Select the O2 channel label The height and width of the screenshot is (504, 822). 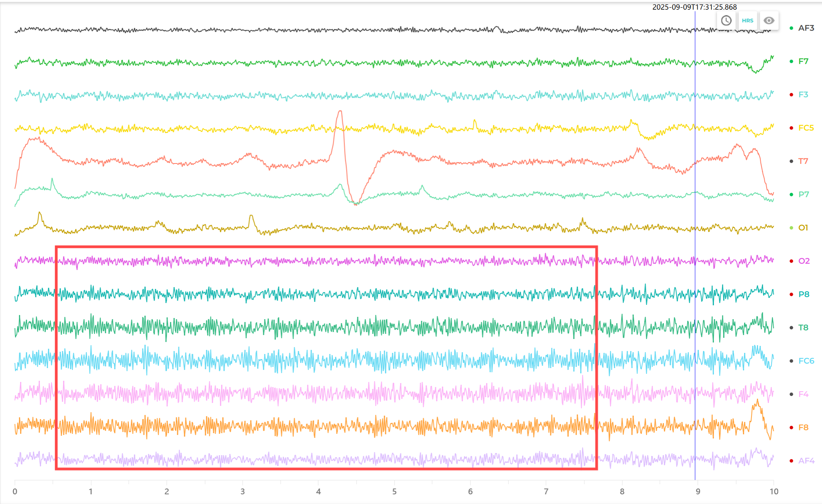click(804, 261)
